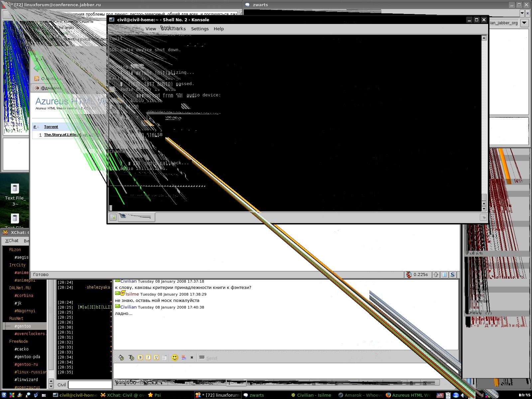Click the Send button in chat

tap(208, 358)
